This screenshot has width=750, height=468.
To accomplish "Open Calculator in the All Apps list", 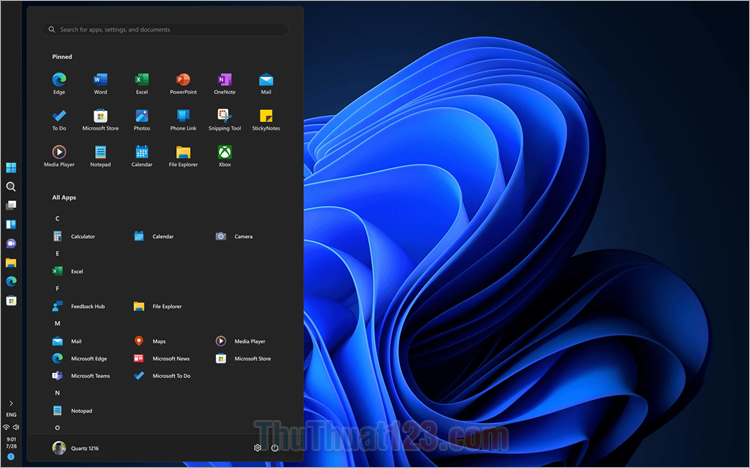I will (x=74, y=236).
